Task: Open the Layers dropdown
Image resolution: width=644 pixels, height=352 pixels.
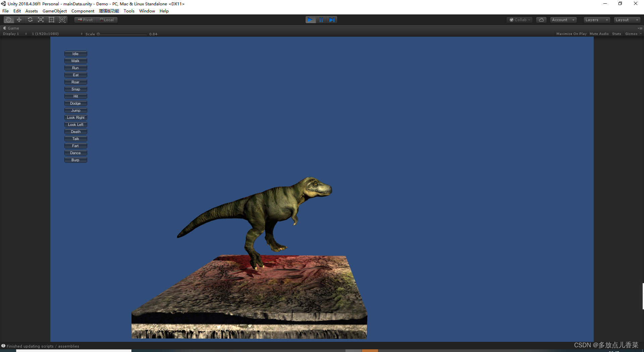Action: coord(597,20)
